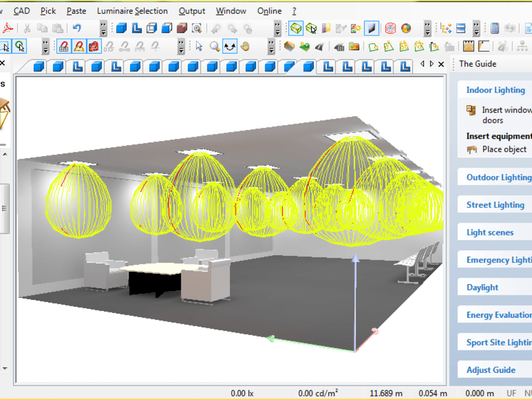This screenshot has width=532, height=399.
Task: Click the brown textured box render icon
Action: (182, 28)
